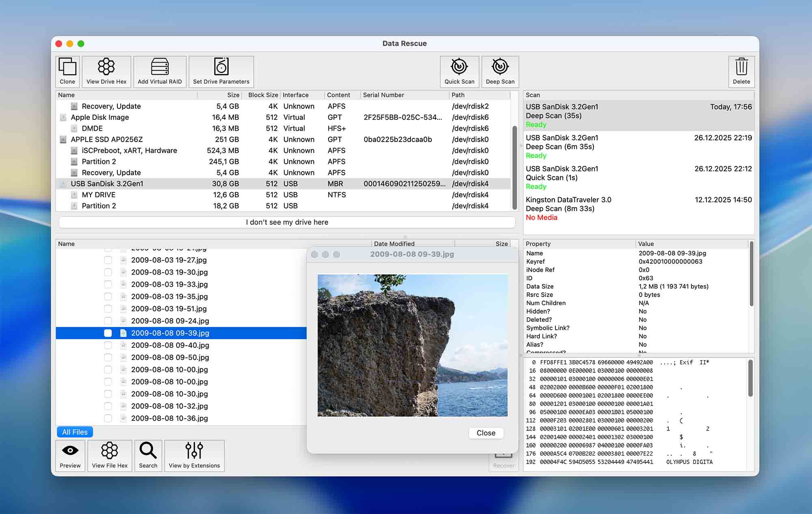The width and height of the screenshot is (812, 514).
Task: Click the Path column header
Action: click(479, 95)
